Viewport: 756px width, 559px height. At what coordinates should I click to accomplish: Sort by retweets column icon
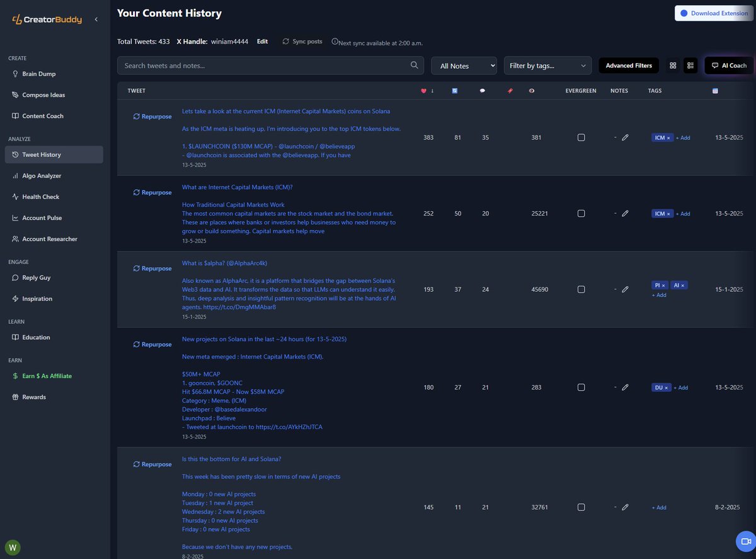click(455, 91)
